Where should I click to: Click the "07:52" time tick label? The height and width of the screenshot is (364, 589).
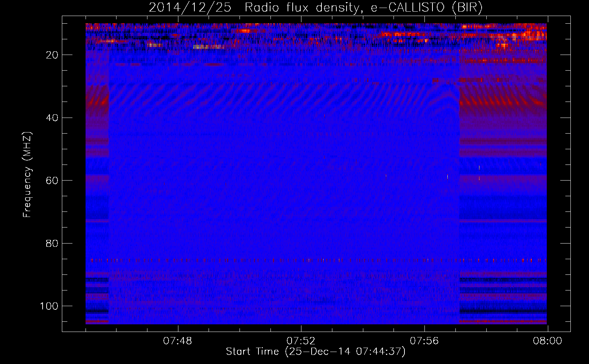(301, 341)
